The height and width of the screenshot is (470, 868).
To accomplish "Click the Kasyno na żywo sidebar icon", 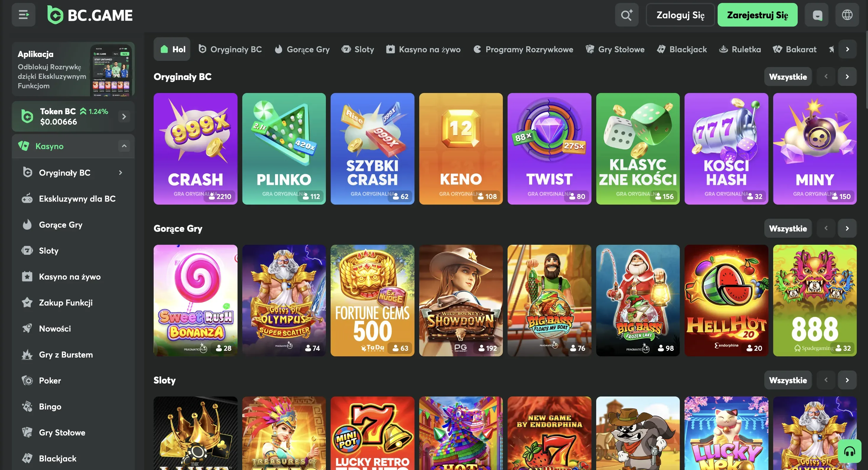I will [27, 276].
